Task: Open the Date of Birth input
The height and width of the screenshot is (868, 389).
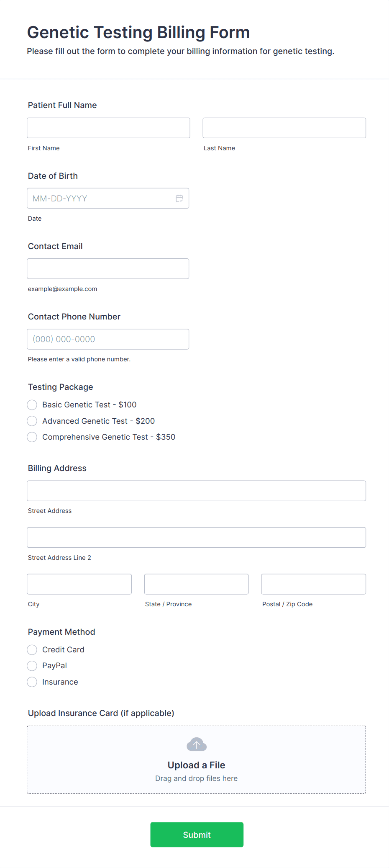Action: [100, 198]
